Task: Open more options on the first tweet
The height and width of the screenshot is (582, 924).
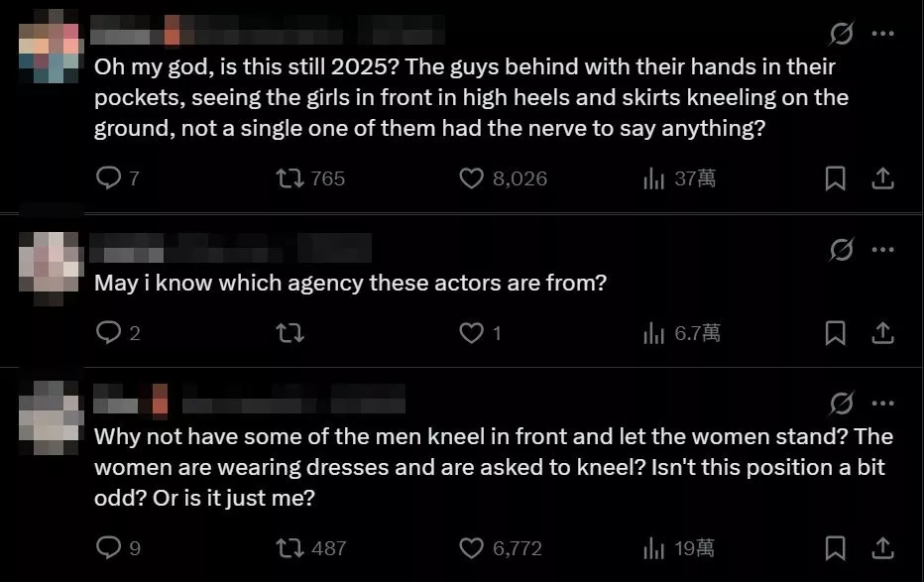Action: click(x=882, y=34)
